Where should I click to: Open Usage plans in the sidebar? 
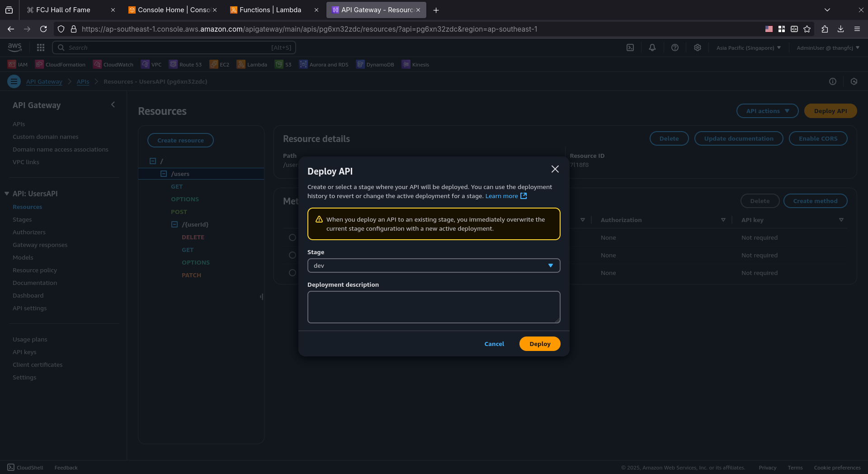[30, 339]
